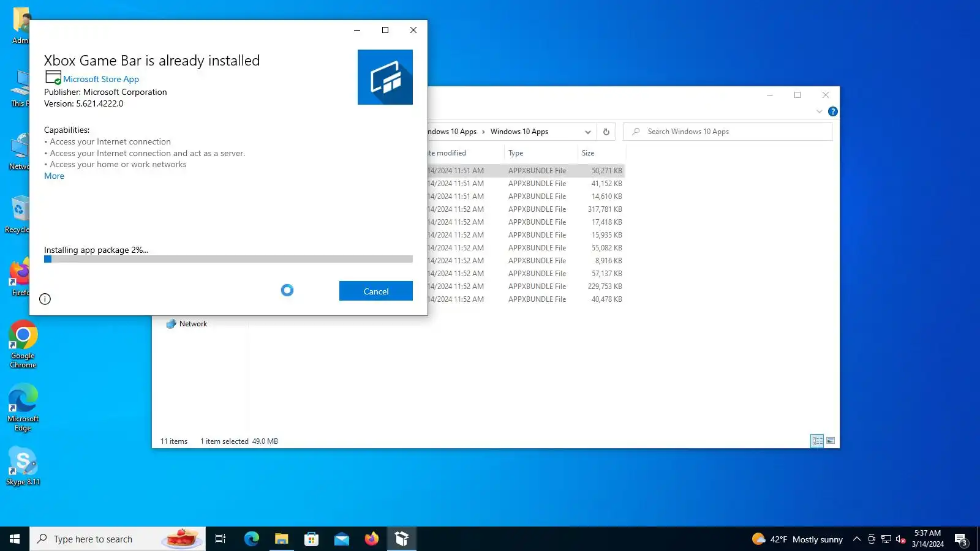Viewport: 980px width, 551px height.
Task: Search Windows 10 Apps input field
Action: point(728,132)
